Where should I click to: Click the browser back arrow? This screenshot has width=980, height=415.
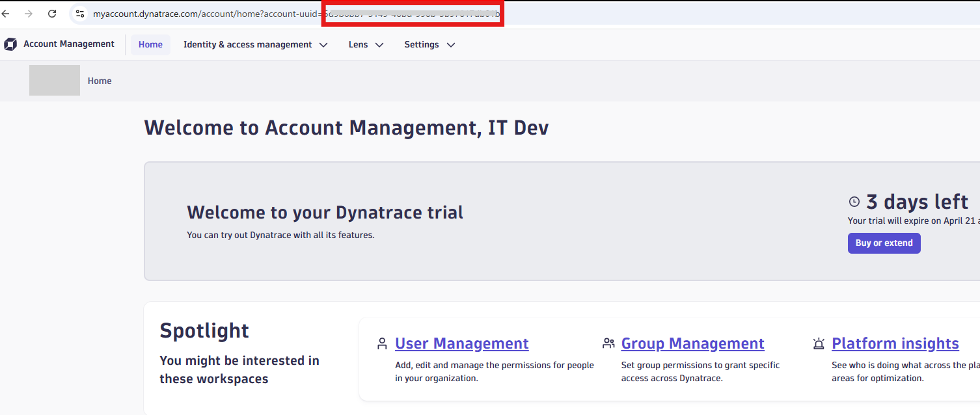(5, 14)
